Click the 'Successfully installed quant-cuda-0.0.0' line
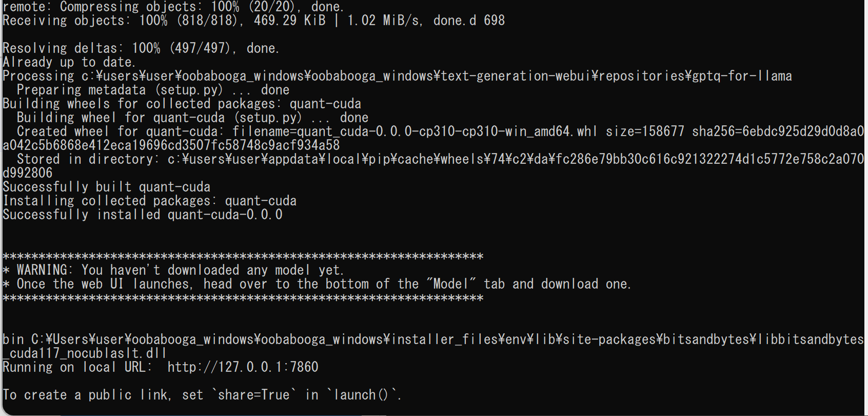Image resolution: width=868 pixels, height=416 pixels. click(143, 215)
